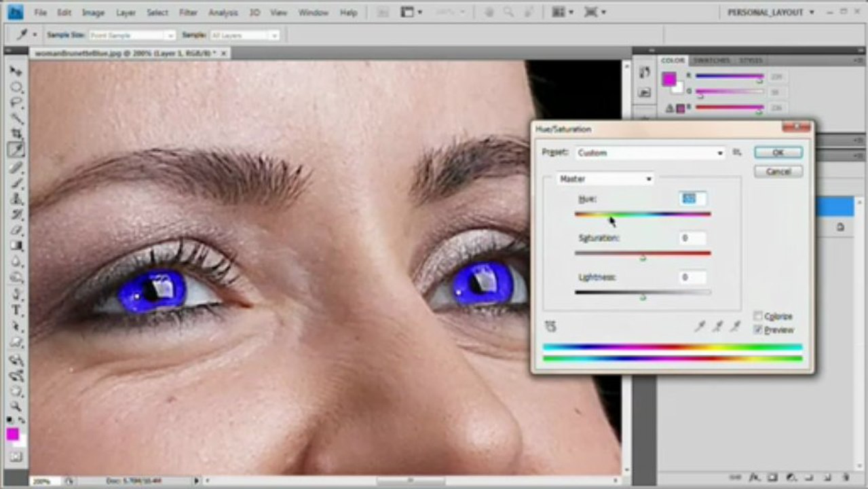Image resolution: width=868 pixels, height=489 pixels.
Task: Click Cancel in the Hue/Saturation dialog
Action: 778,171
